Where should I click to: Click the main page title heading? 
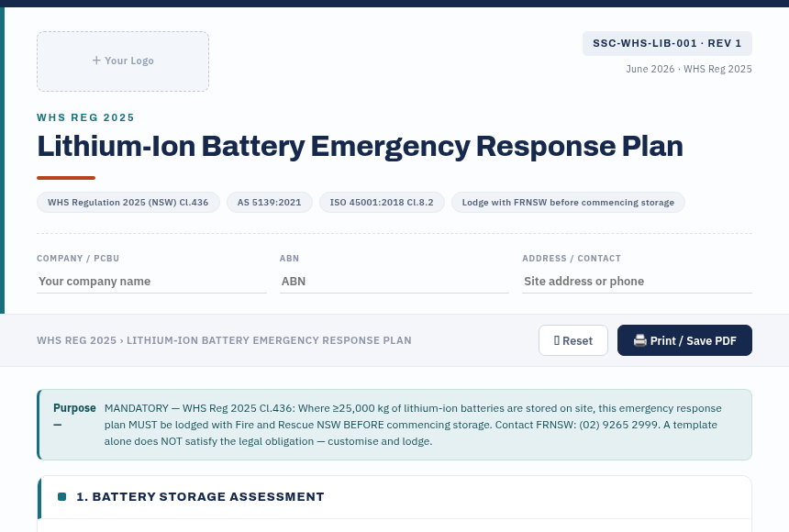[x=360, y=147]
